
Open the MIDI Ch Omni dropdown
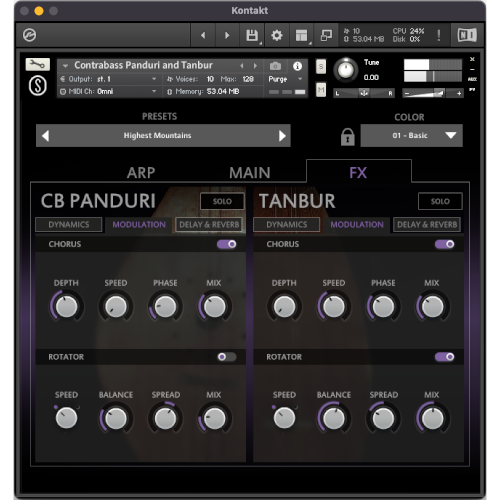pyautogui.click(x=109, y=91)
